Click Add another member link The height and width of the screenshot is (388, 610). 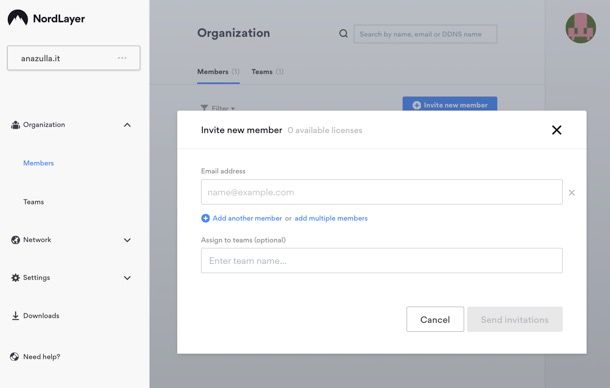click(247, 218)
